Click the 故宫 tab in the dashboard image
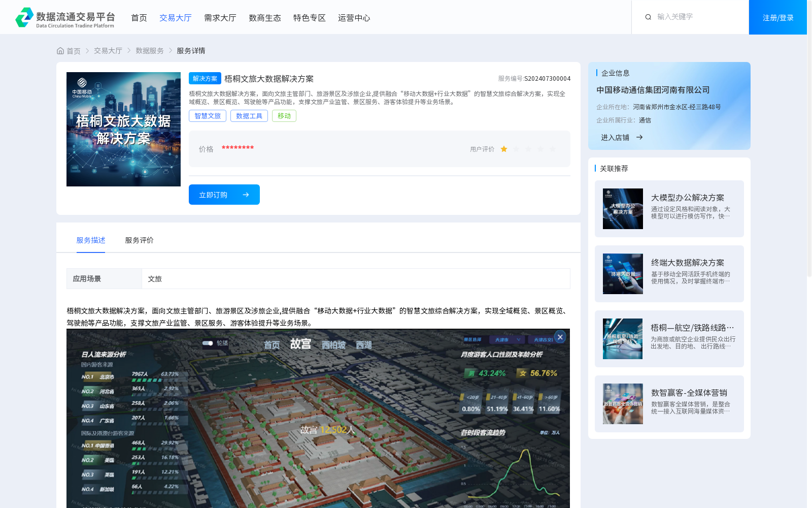The width and height of the screenshot is (812, 508). [x=300, y=344]
